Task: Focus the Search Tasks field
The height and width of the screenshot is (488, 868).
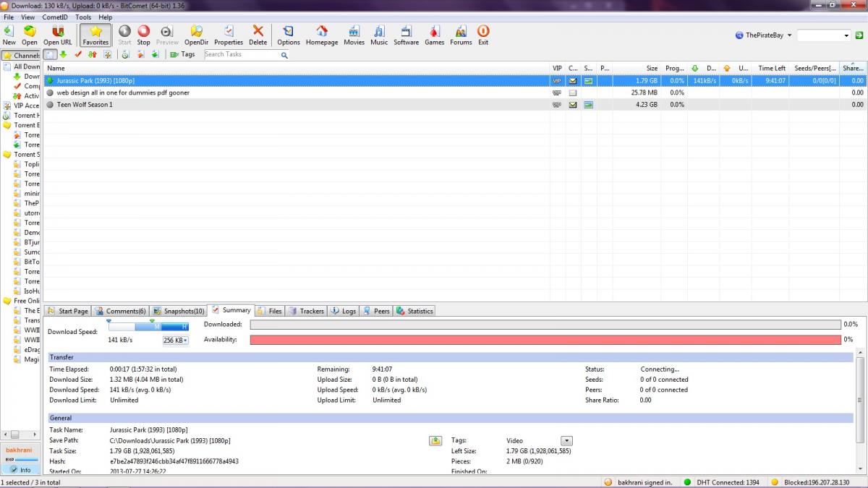Action: coord(241,54)
